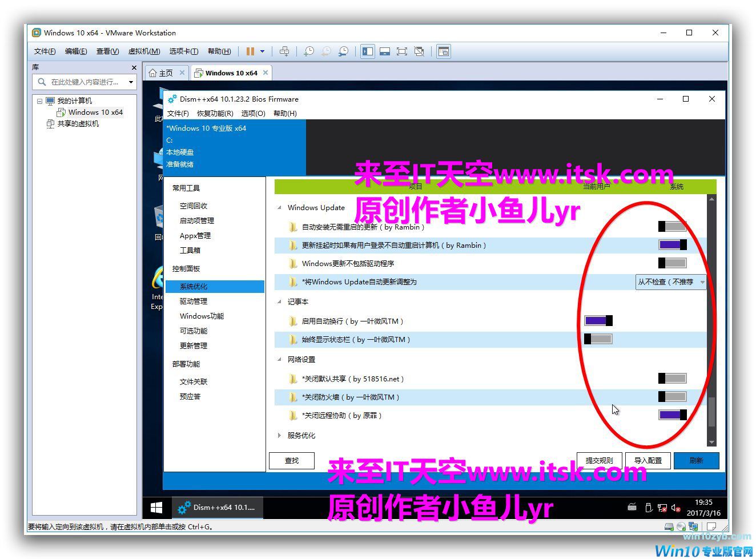Open the snapshot manager wrench-clock icon
Image resolution: width=756 pixels, height=559 pixels.
pos(343,51)
